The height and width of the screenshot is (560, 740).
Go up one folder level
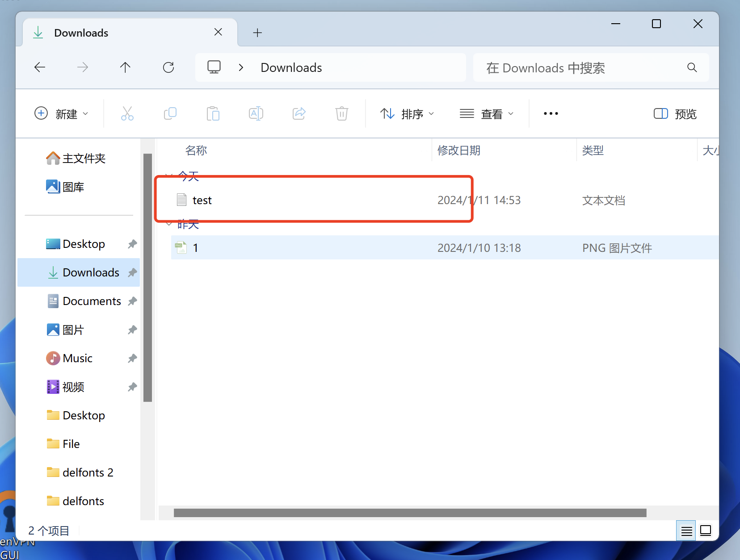pyautogui.click(x=125, y=67)
